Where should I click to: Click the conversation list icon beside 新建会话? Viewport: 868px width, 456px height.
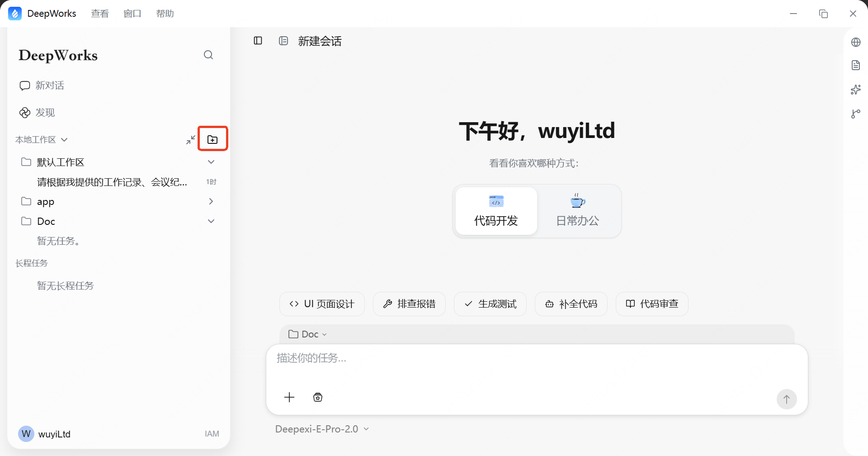(x=283, y=41)
